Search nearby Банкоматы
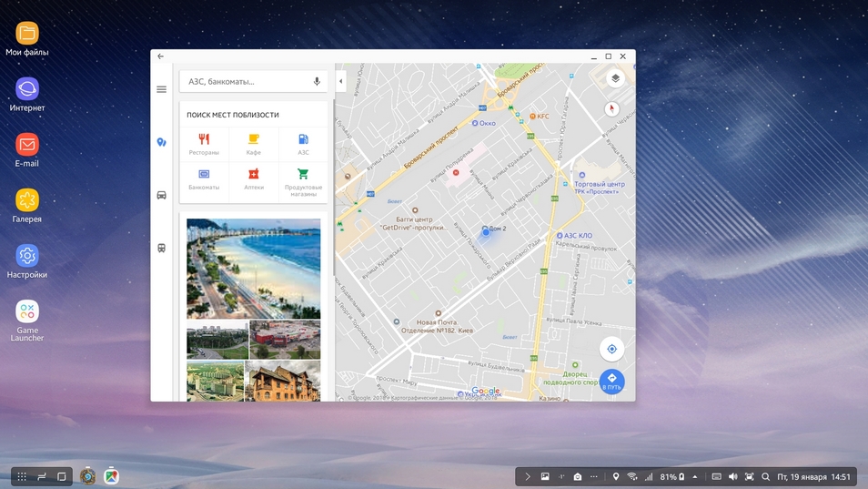868x489 pixels. pos(204,180)
